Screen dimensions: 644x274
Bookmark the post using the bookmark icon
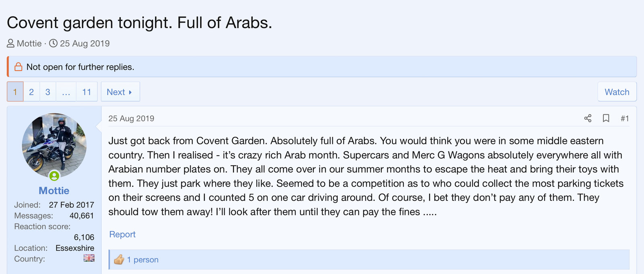point(606,118)
